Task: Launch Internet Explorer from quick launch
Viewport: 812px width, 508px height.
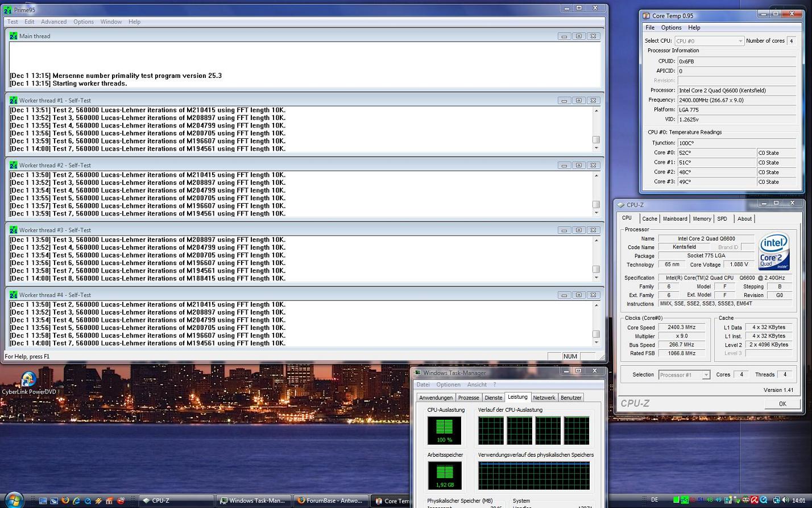Action: pyautogui.click(x=76, y=501)
